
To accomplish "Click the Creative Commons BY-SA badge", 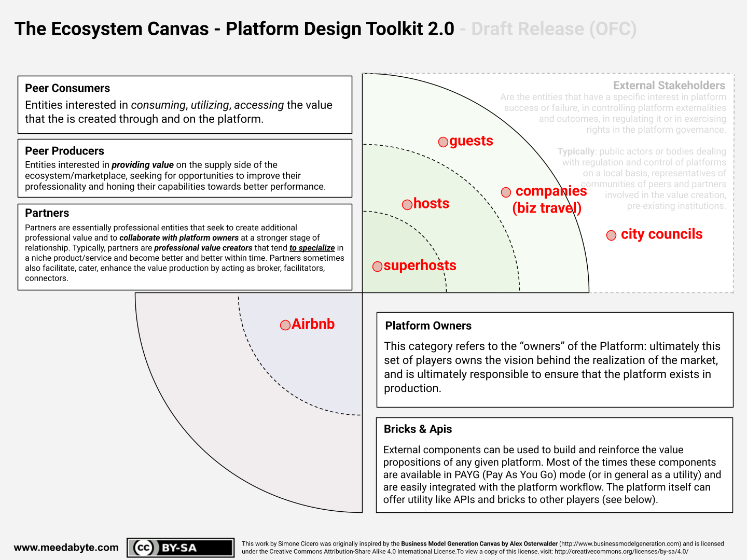I will 181,548.
